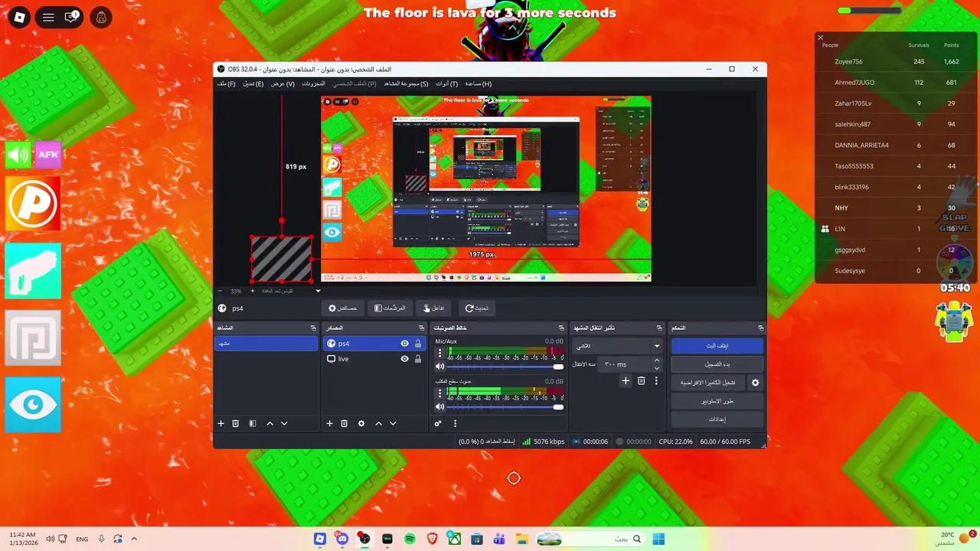Click the تحديث refresh button in the source toolbar

477,308
